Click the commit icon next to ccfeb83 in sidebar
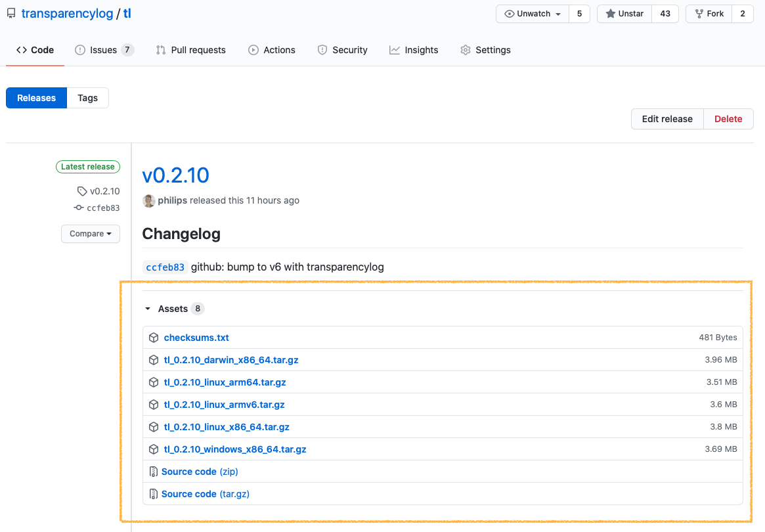 (x=79, y=208)
